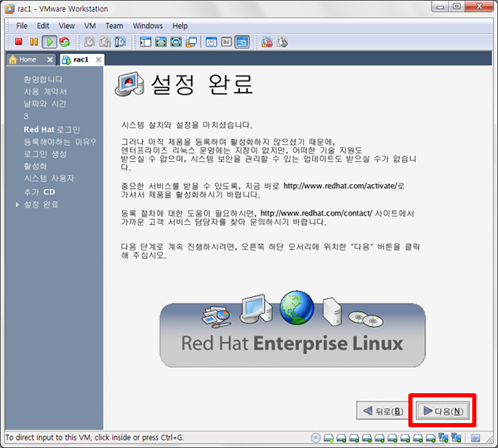Take a snapshot with the clock camera icon

[90, 42]
